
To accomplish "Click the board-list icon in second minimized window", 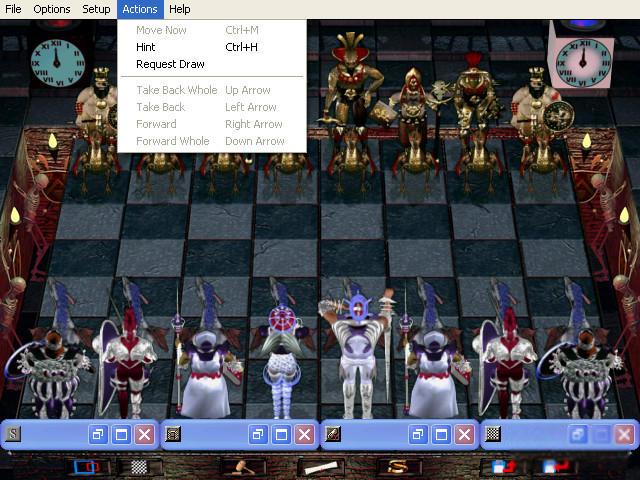I will pos(173,434).
